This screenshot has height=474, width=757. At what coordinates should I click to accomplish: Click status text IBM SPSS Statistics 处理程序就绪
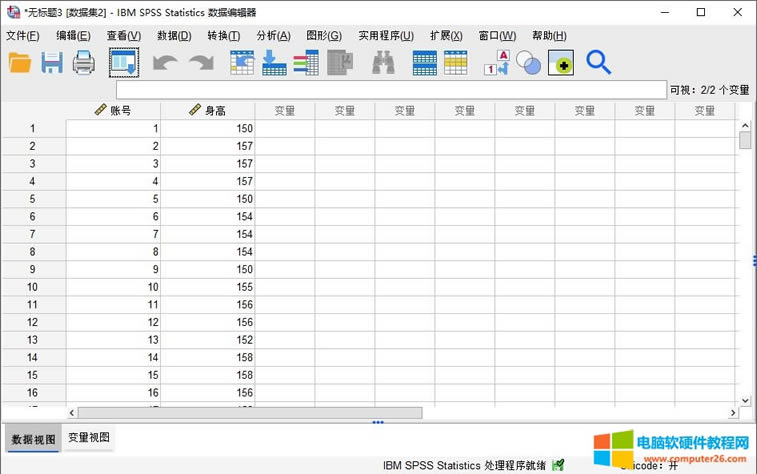click(x=464, y=465)
